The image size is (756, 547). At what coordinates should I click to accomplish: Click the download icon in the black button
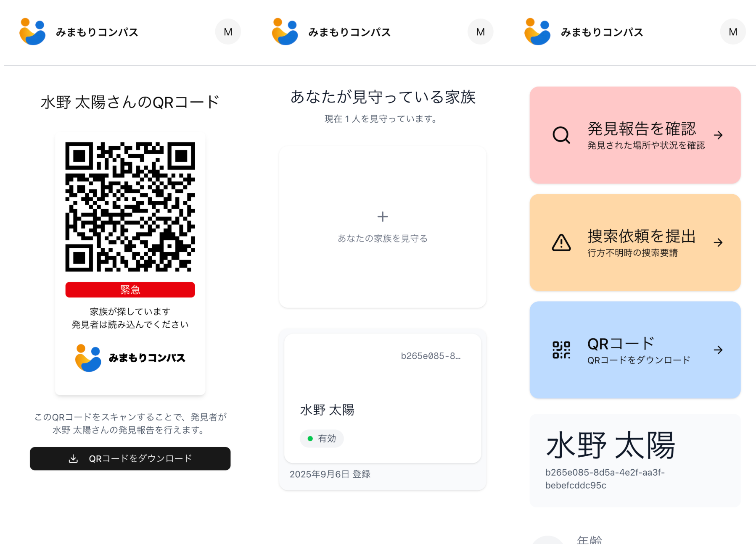[73, 458]
